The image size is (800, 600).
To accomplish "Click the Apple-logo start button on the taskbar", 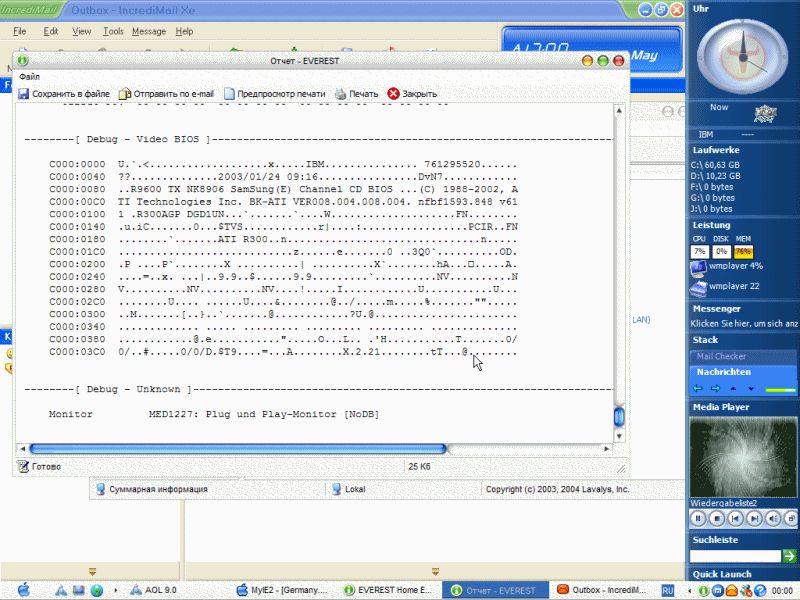I will pyautogui.click(x=23, y=590).
